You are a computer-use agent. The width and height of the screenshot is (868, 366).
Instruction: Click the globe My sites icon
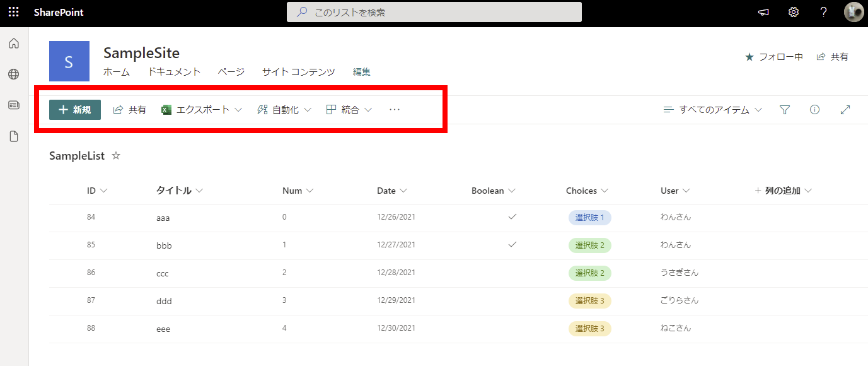tap(13, 74)
